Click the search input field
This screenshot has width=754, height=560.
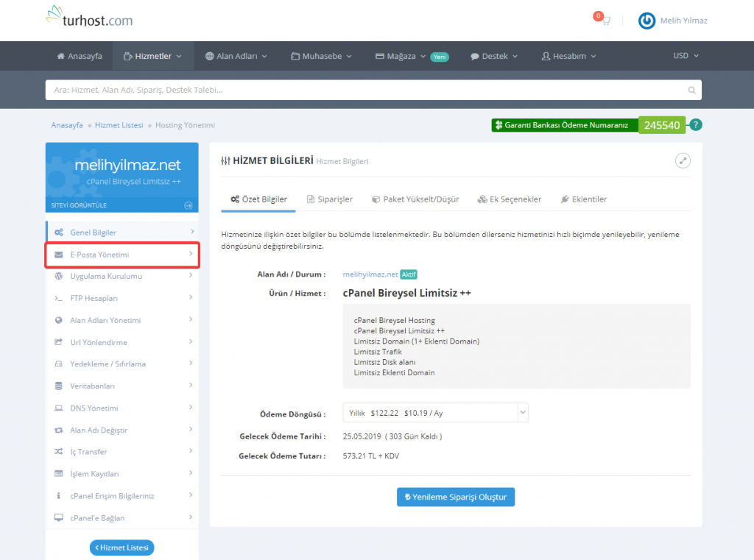(x=368, y=91)
